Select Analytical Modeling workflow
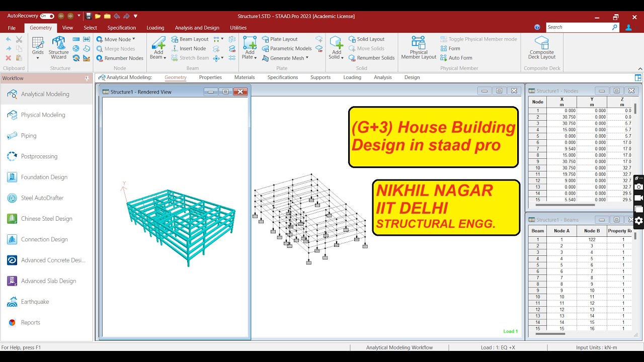 (x=46, y=94)
